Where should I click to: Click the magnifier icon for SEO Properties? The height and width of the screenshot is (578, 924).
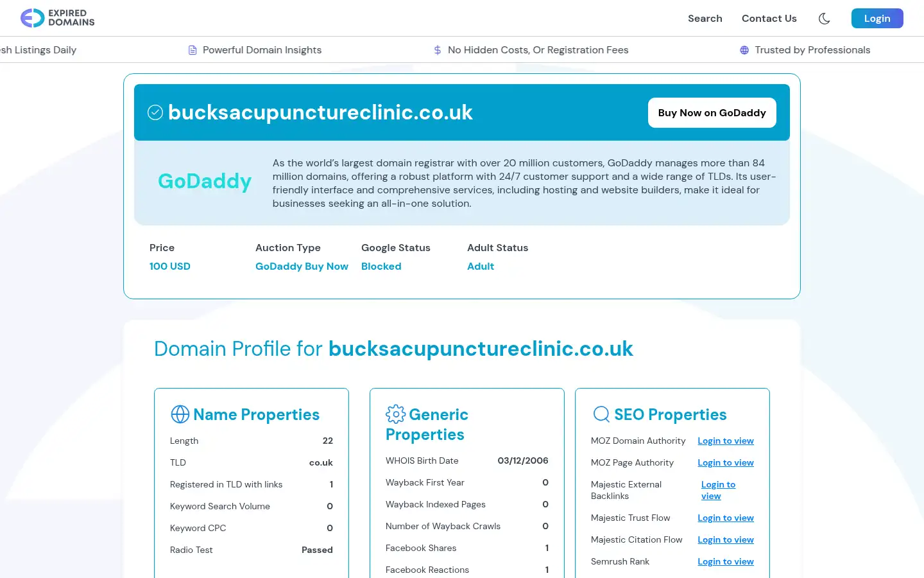tap(601, 414)
